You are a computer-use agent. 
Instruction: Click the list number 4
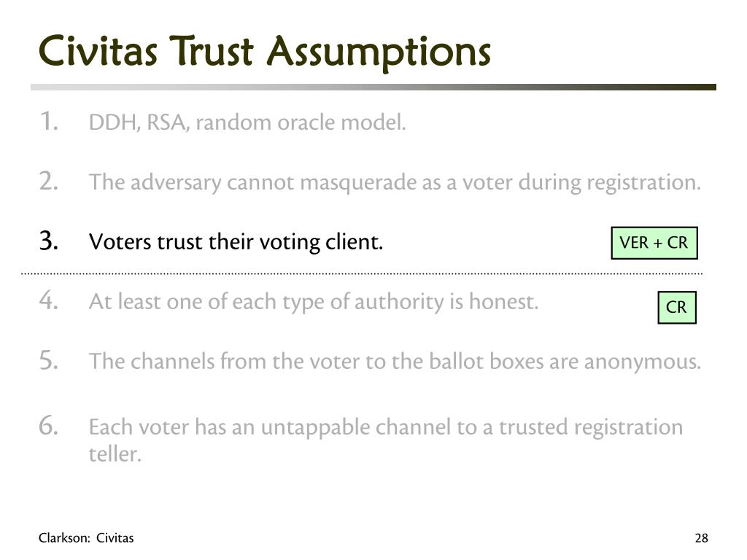coord(49,300)
